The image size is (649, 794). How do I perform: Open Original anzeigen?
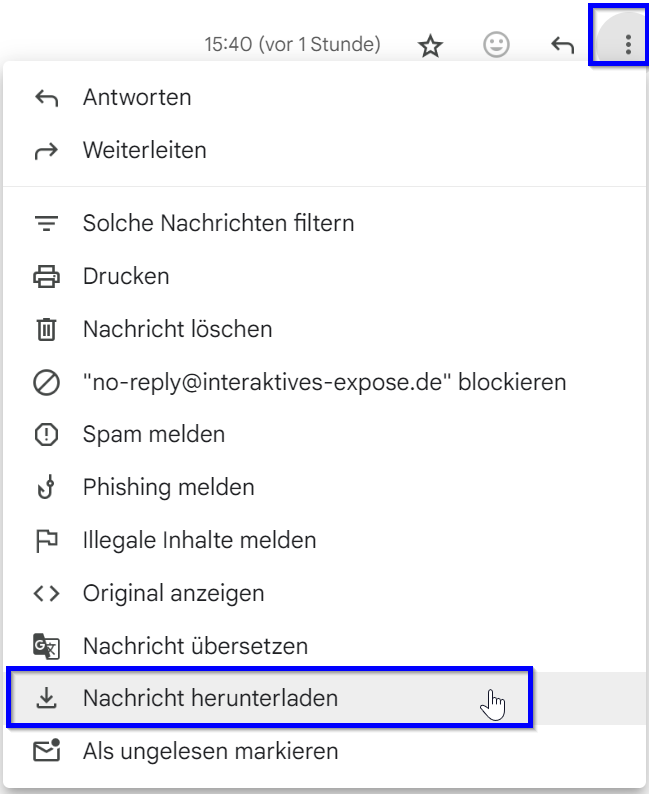pyautogui.click(x=173, y=594)
